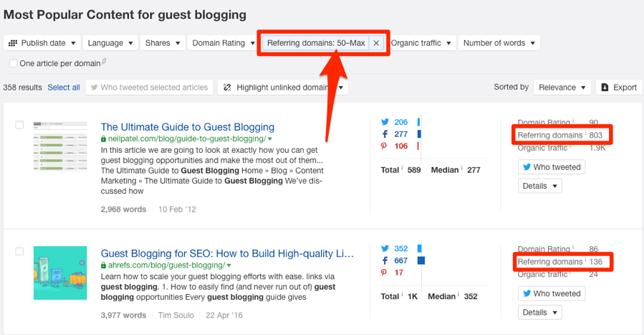
Task: Click the Median 352 value
Action: [x=471, y=296]
